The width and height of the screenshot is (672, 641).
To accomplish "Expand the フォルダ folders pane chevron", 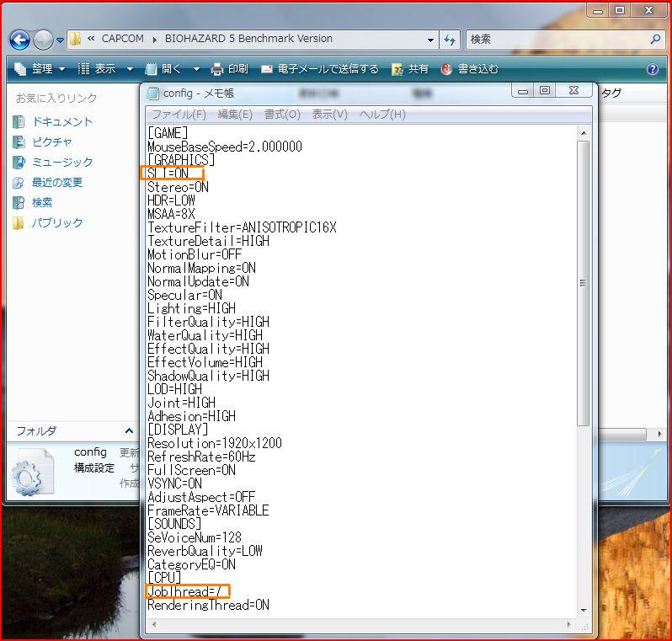I will click(x=129, y=430).
